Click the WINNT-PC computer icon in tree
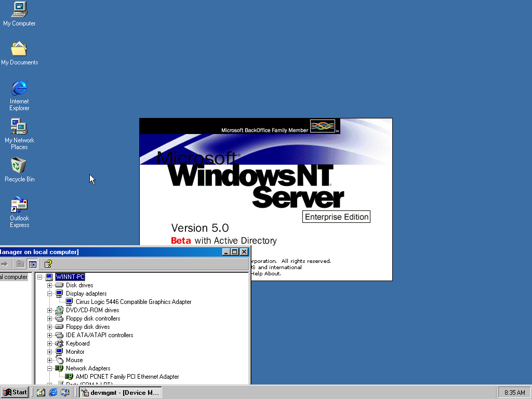This screenshot has height=399, width=532. click(49, 277)
